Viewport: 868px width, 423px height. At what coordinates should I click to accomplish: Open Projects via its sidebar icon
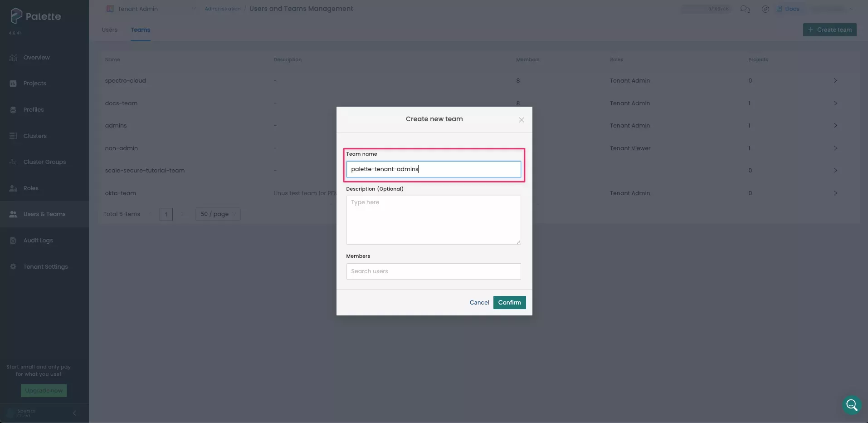[13, 84]
